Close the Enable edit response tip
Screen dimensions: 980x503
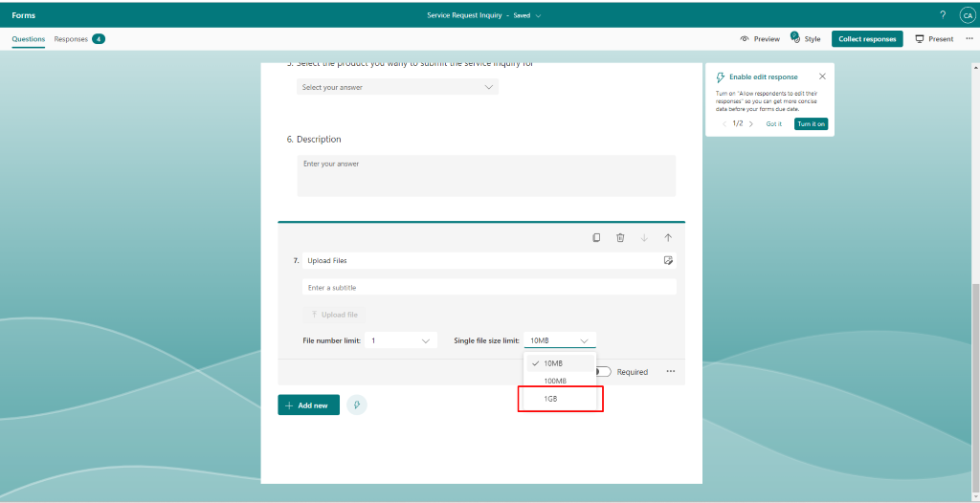point(822,77)
